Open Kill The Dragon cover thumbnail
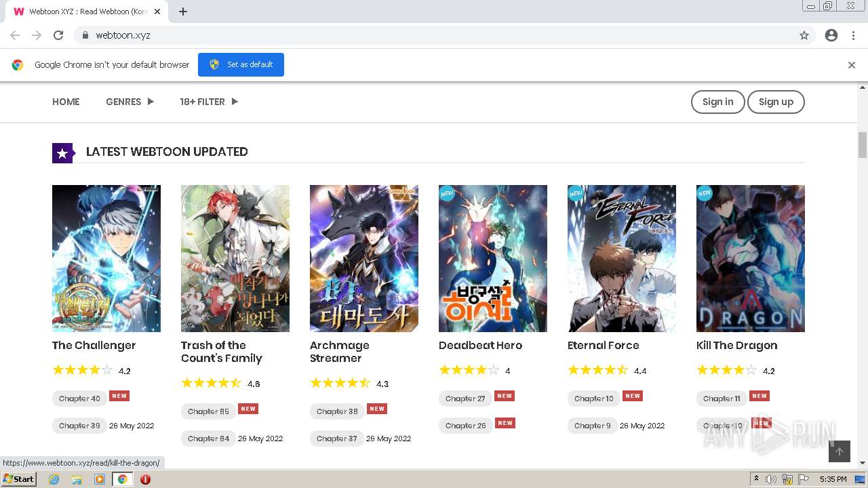868x488 pixels. pyautogui.click(x=751, y=258)
